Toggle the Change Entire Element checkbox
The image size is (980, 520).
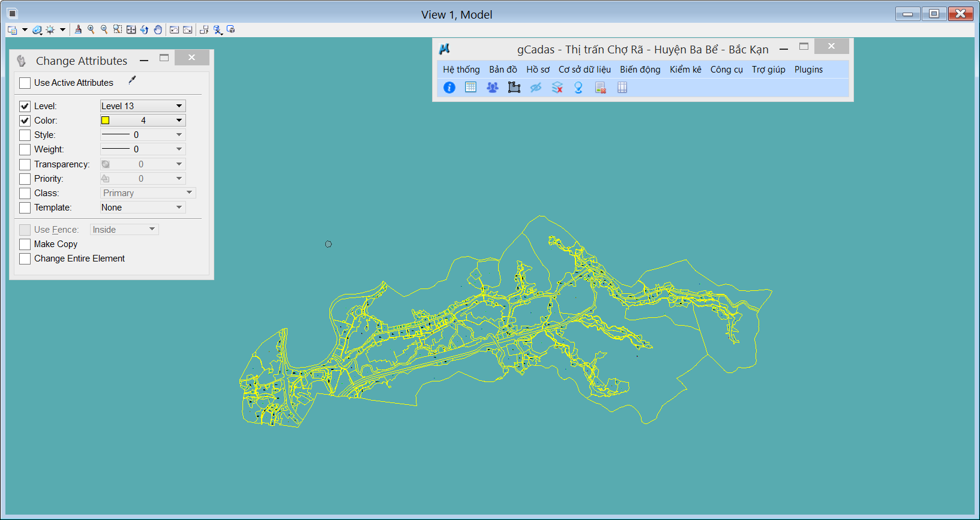tap(25, 259)
